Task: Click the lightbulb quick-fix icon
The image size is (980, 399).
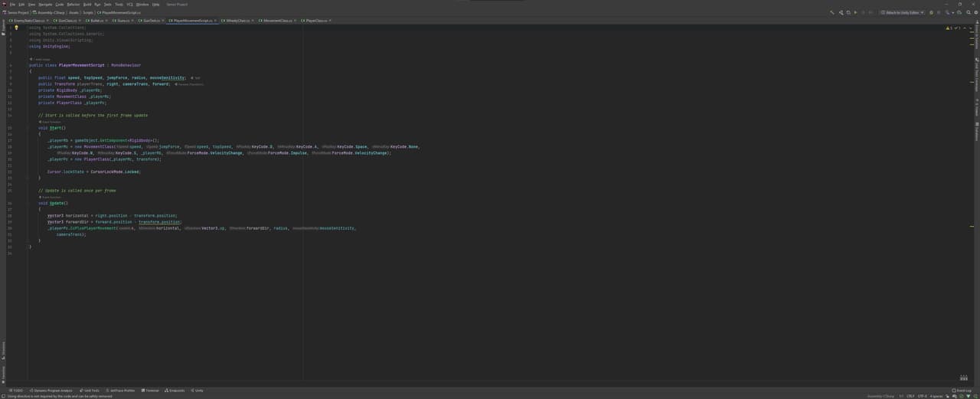Action: 16,28
